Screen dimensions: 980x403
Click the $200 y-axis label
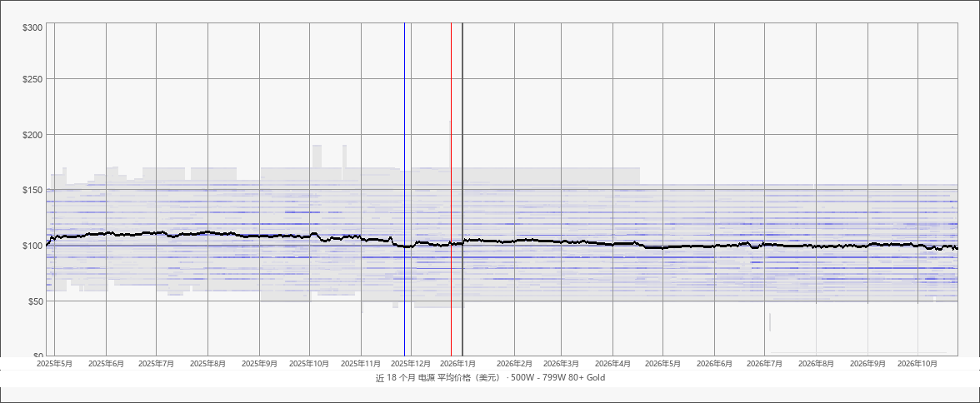32,134
